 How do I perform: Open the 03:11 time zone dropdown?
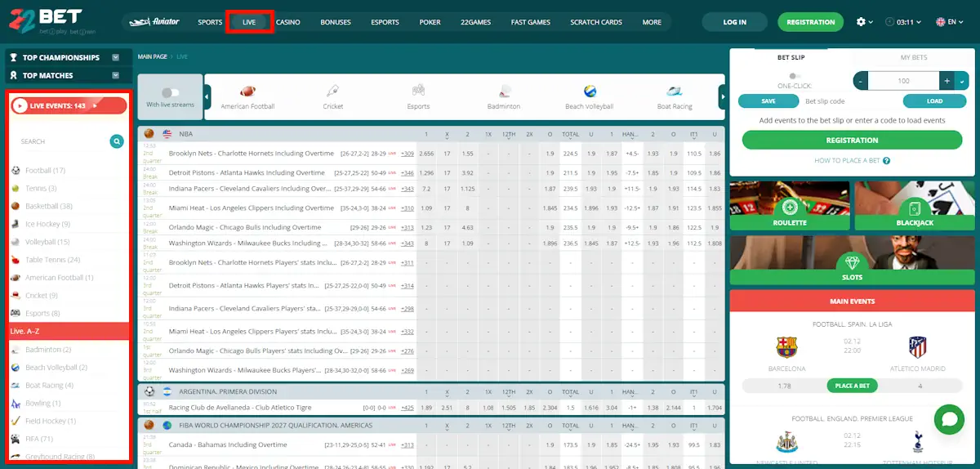point(905,22)
